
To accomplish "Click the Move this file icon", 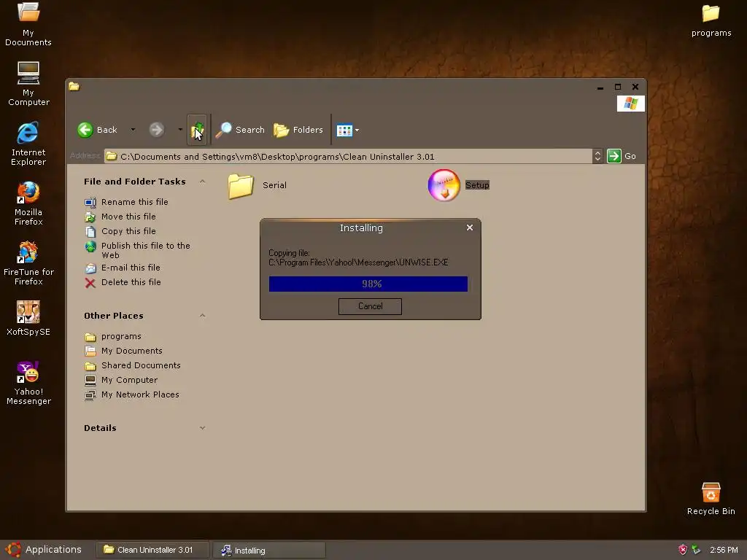I will pos(90,217).
